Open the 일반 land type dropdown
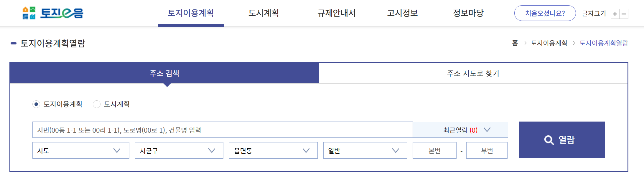 (x=365, y=150)
